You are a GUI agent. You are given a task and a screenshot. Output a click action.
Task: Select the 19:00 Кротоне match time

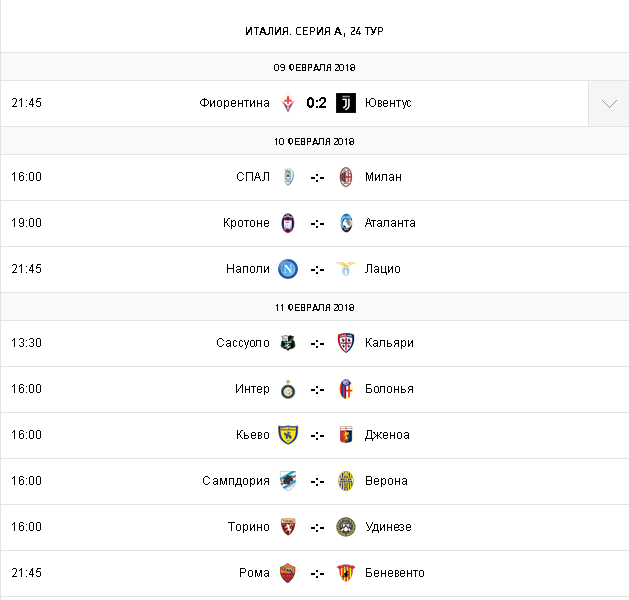[26, 223]
